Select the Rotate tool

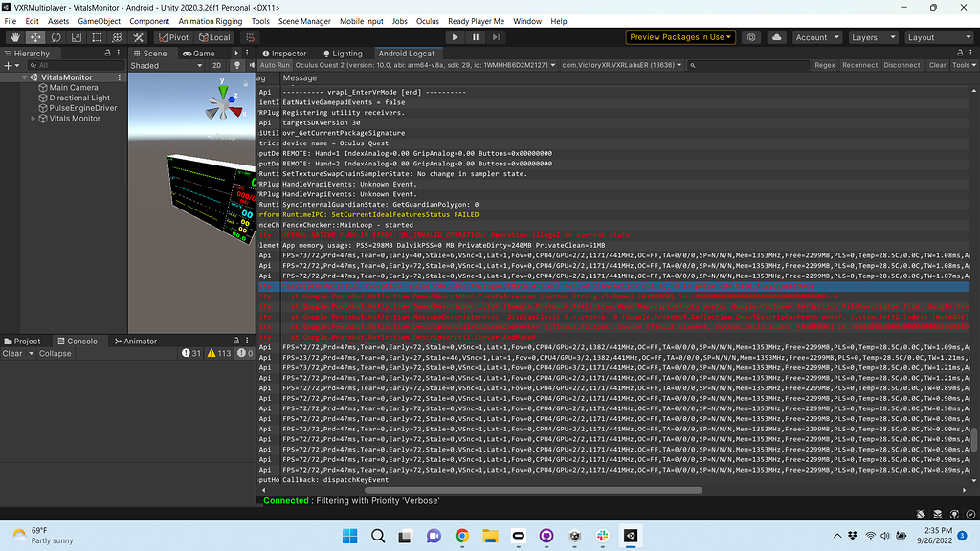tap(56, 38)
